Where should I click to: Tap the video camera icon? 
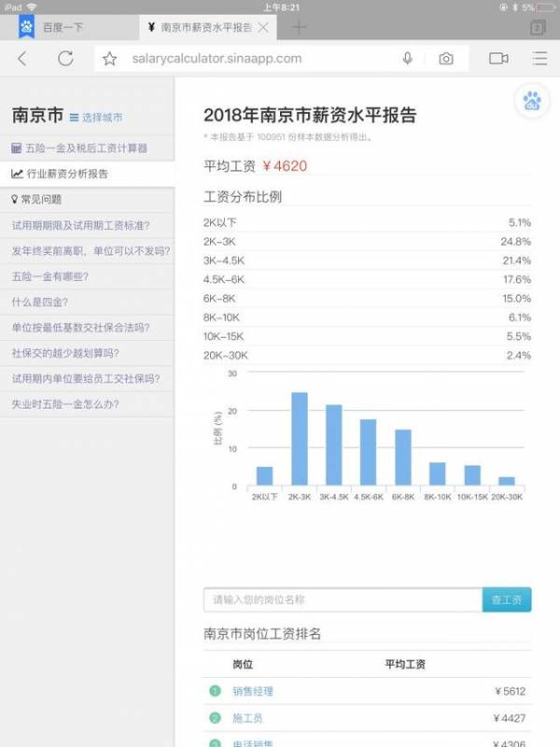[498, 58]
